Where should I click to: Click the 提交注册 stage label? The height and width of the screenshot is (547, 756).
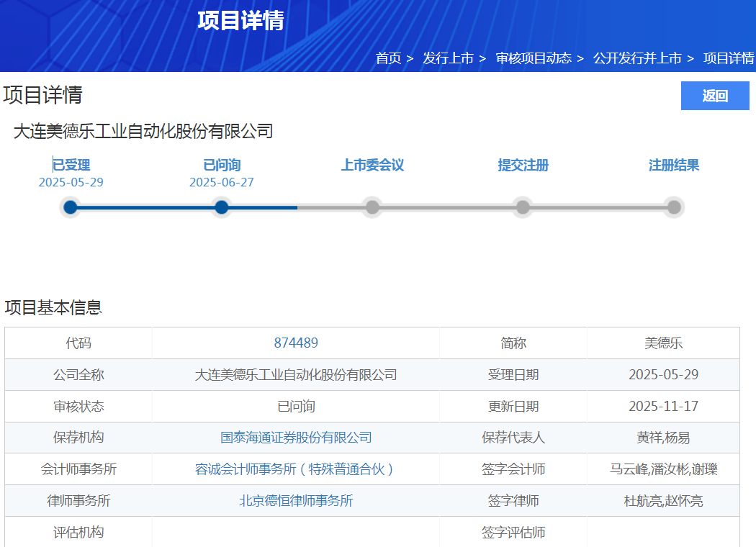click(x=523, y=166)
